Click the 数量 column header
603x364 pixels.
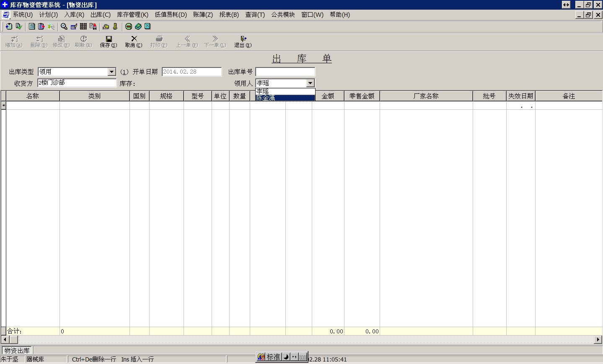(240, 96)
